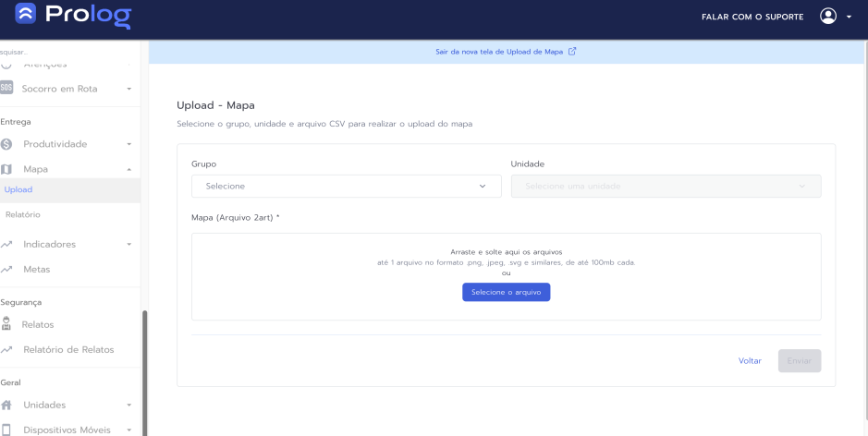Collapse the Mapa sidebar section arrow
Image resolution: width=868 pixels, height=436 pixels.
pos(129,169)
